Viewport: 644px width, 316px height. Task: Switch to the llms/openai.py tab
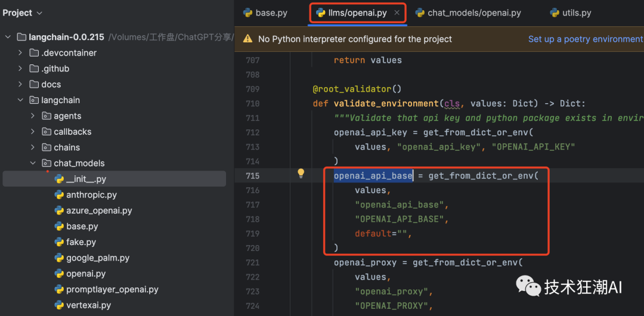coord(358,13)
